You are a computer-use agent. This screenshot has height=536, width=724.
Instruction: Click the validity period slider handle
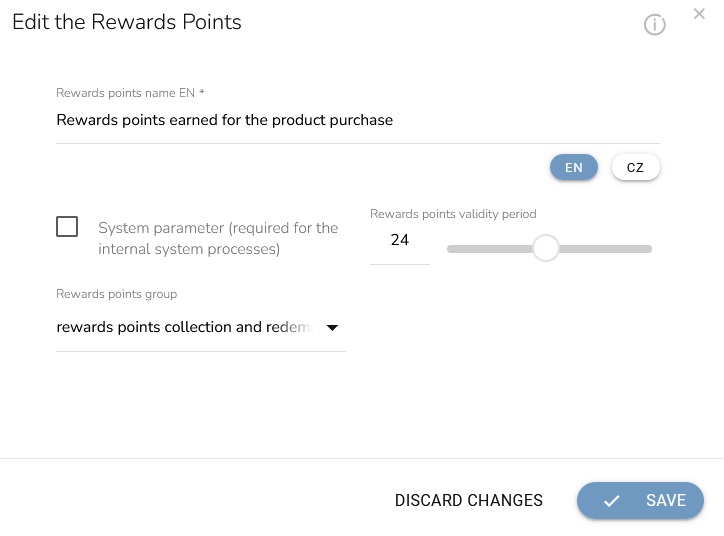[545, 248]
